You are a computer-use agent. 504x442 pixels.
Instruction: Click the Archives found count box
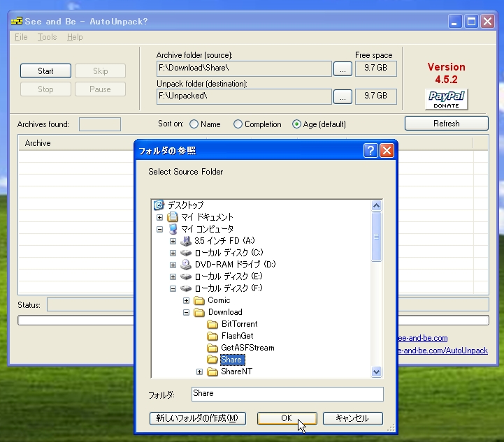[x=100, y=124]
